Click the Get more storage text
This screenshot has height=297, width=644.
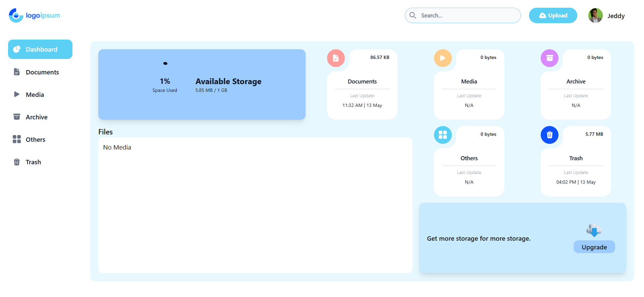click(479, 238)
